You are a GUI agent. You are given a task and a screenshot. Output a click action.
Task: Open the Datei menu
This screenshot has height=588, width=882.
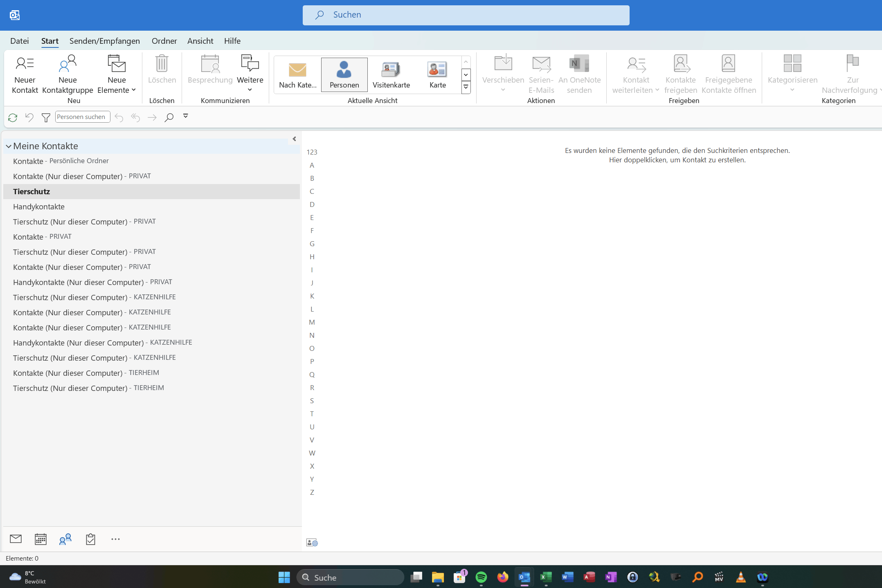[19, 41]
